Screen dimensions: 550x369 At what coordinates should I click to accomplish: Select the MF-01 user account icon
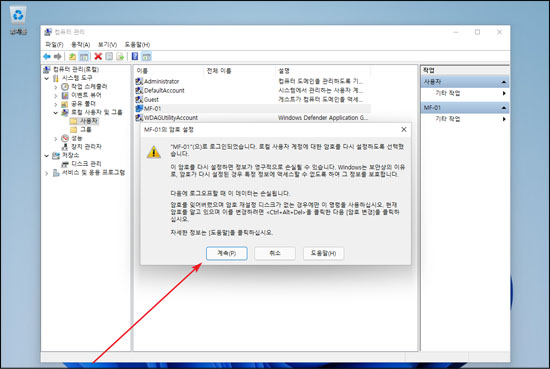click(139, 109)
